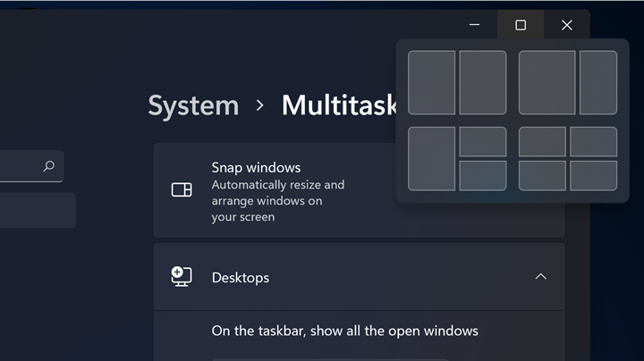
Task: Select 'On the taskbar, show all the open windows' text
Action: pyautogui.click(x=345, y=331)
